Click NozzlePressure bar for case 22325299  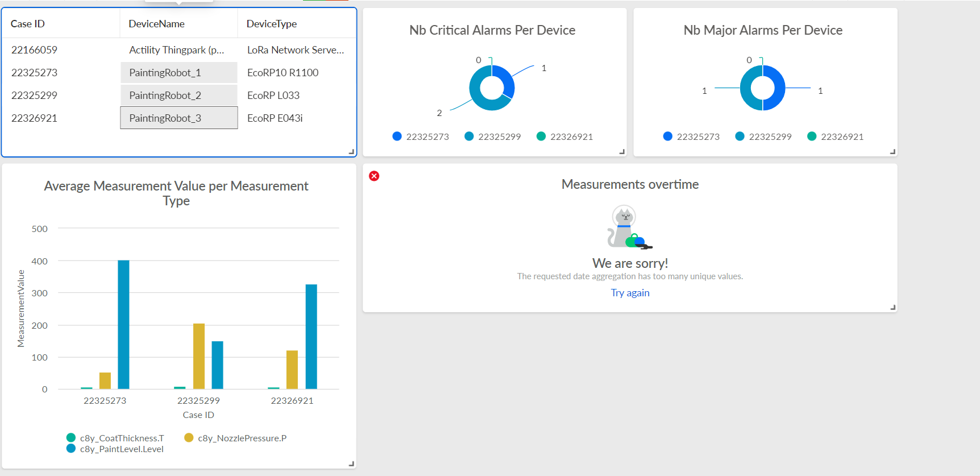199,356
